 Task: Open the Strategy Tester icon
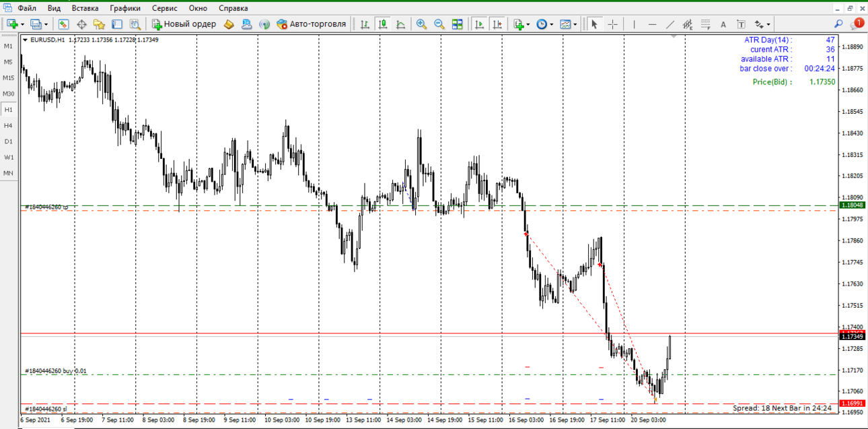[x=135, y=24]
